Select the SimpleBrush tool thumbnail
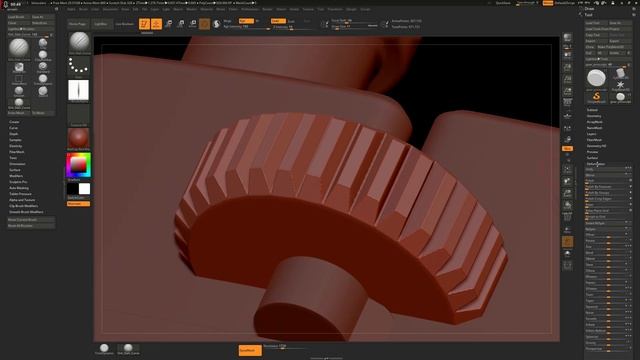 coord(596,97)
